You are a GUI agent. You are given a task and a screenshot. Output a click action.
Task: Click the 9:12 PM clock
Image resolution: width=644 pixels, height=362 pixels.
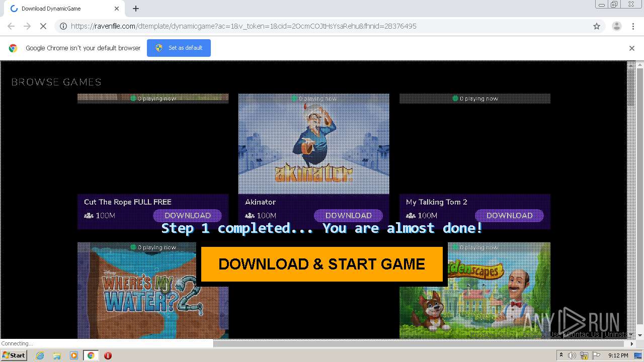[x=618, y=355]
